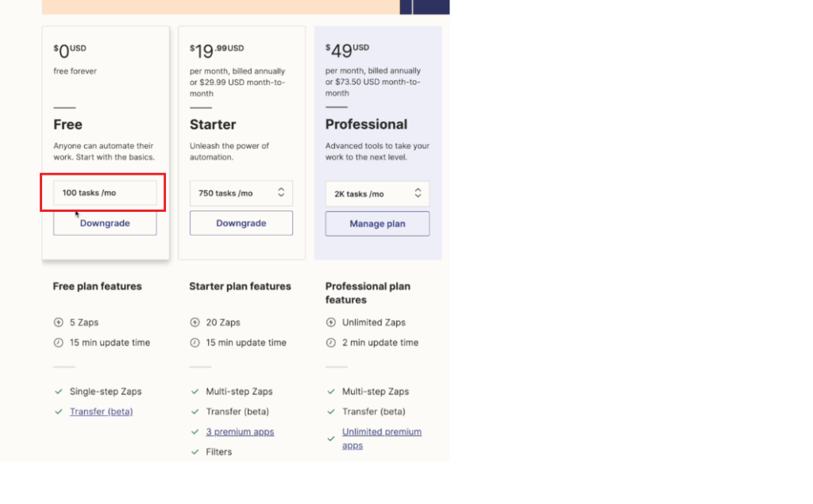The image size is (813, 504).
Task: Click the Filters feature text
Action: point(219,452)
